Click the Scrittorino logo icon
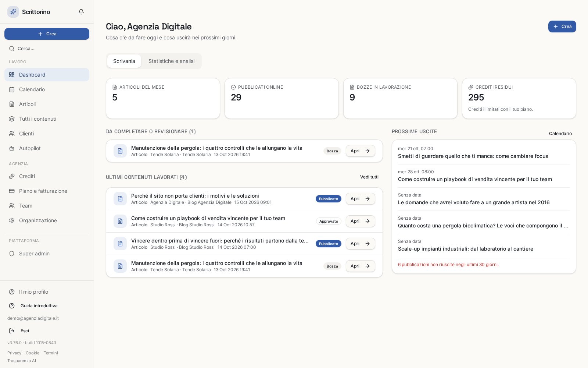This screenshot has height=368, width=588. coord(13,12)
